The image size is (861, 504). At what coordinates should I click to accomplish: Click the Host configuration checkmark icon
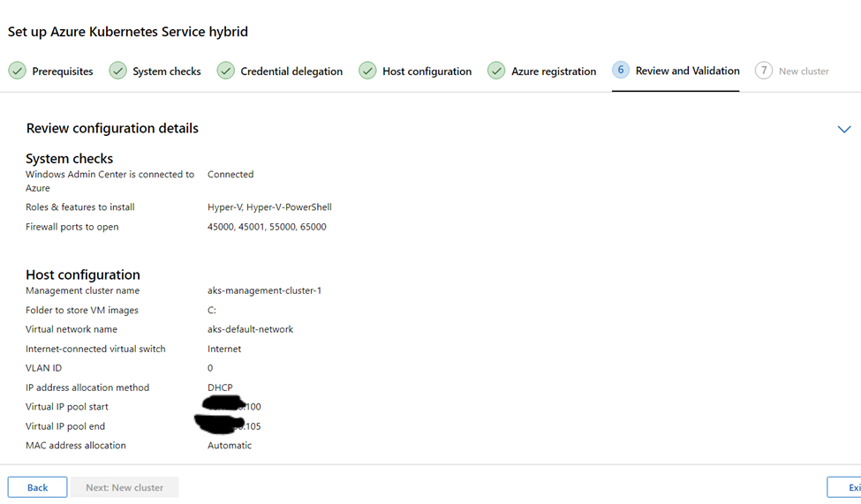[x=367, y=71]
